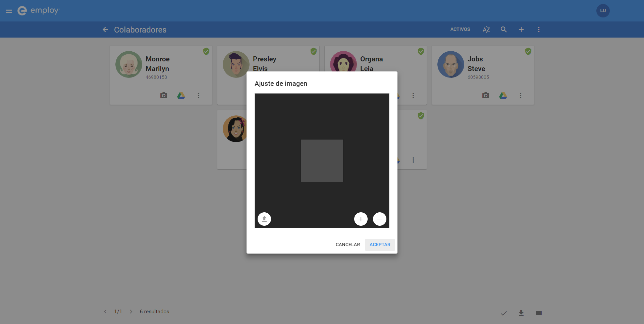Click the name Monroe Marilyn
The height and width of the screenshot is (324, 644).
tap(158, 64)
